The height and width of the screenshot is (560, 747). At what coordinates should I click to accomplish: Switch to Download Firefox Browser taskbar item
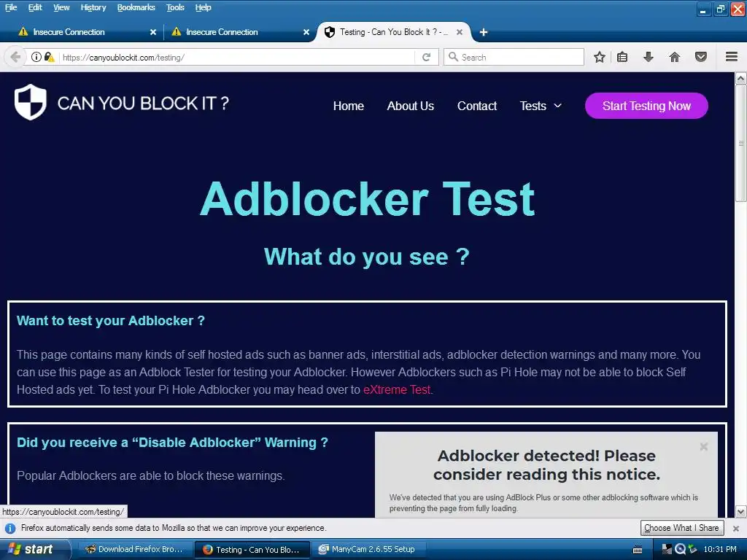tap(135, 549)
